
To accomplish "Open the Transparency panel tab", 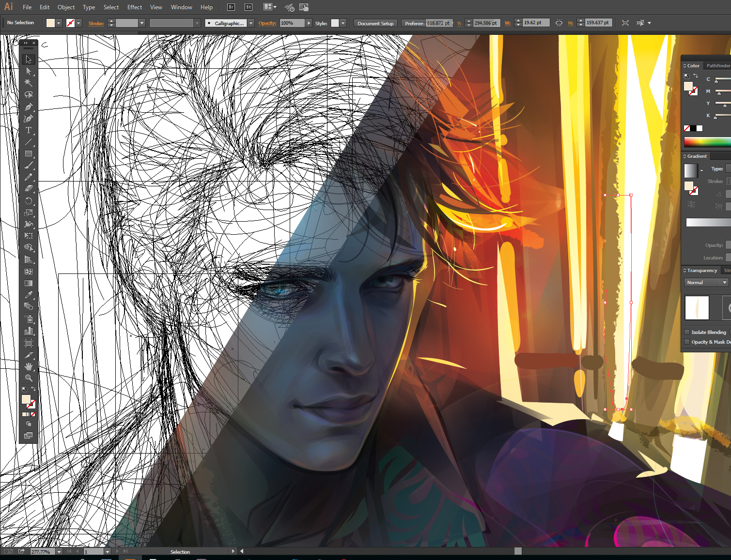I will tap(701, 270).
